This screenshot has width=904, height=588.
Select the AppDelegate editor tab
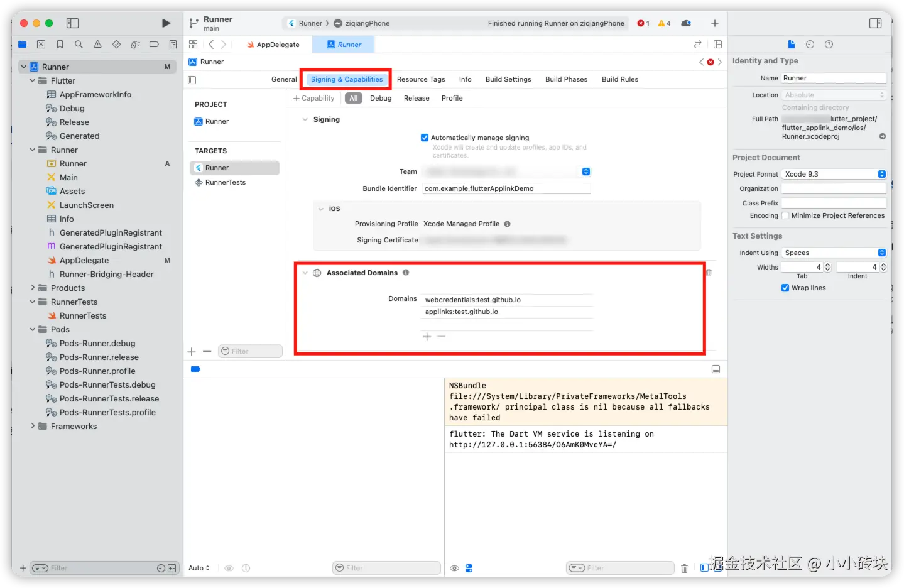(x=273, y=45)
